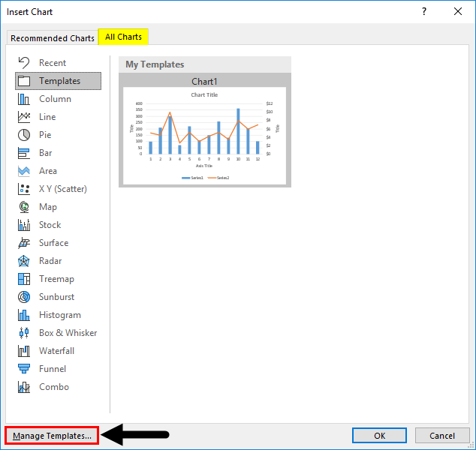Open the Manage Templates button

pos(52,436)
